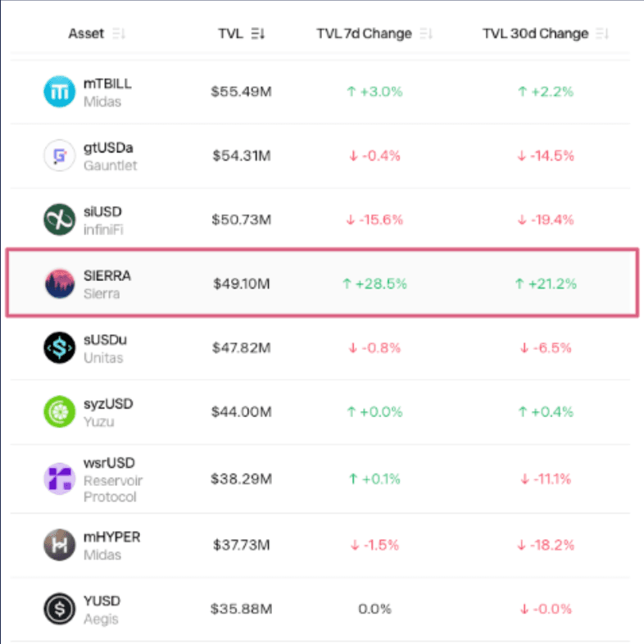Click the YUSD Aegis coin icon
644x644 pixels.
click(x=60, y=609)
